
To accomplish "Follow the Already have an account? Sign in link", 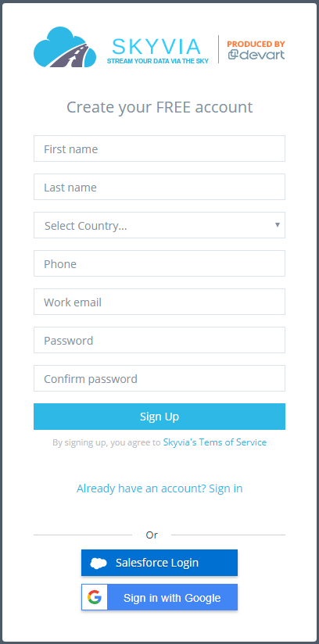I will pos(159,488).
